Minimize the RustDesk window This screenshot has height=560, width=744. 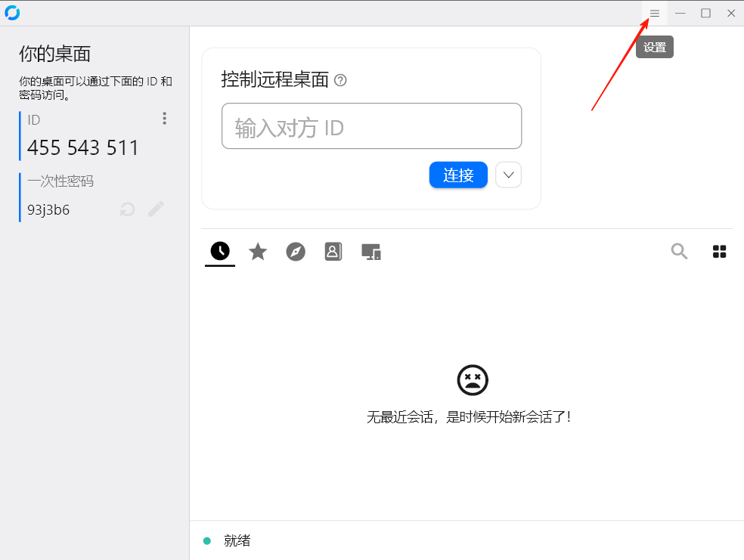click(x=680, y=14)
